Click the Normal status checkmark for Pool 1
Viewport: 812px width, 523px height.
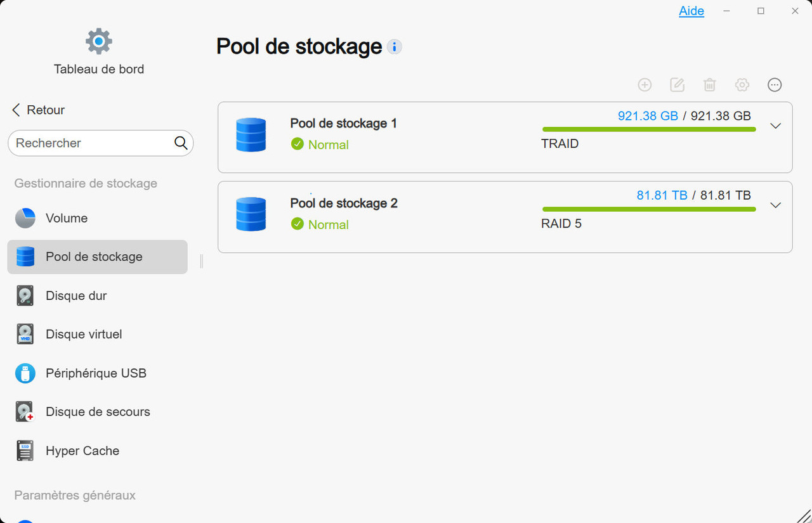297,145
